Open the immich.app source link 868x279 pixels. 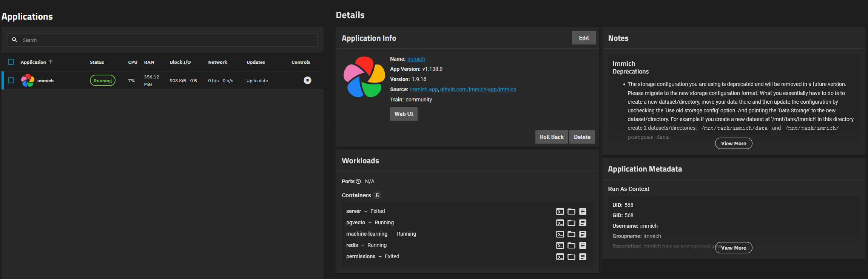(424, 89)
